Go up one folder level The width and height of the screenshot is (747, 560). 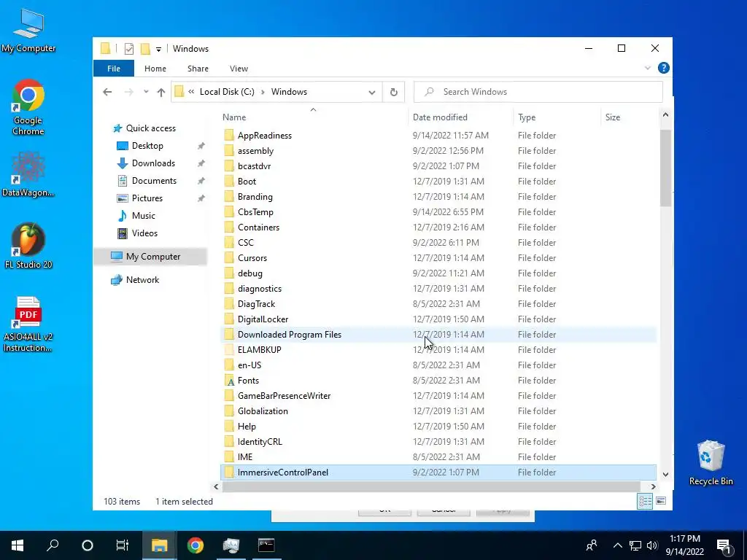coord(161,92)
